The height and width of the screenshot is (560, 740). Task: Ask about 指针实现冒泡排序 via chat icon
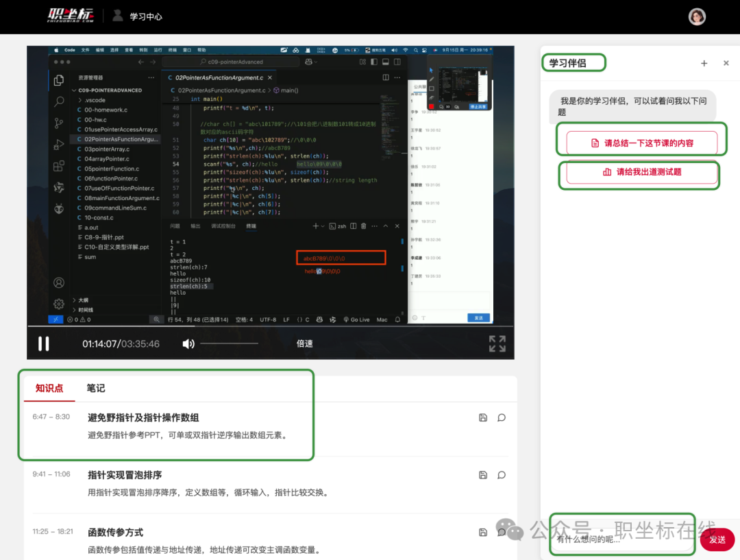(x=501, y=474)
